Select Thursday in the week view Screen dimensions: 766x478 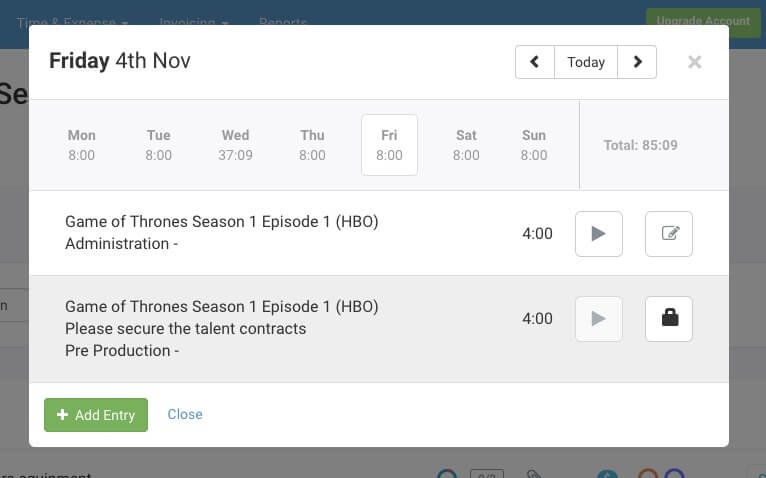tap(312, 145)
